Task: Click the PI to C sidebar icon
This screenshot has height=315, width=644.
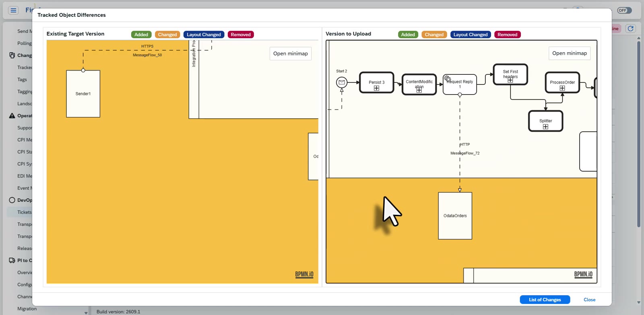Action: point(12,260)
